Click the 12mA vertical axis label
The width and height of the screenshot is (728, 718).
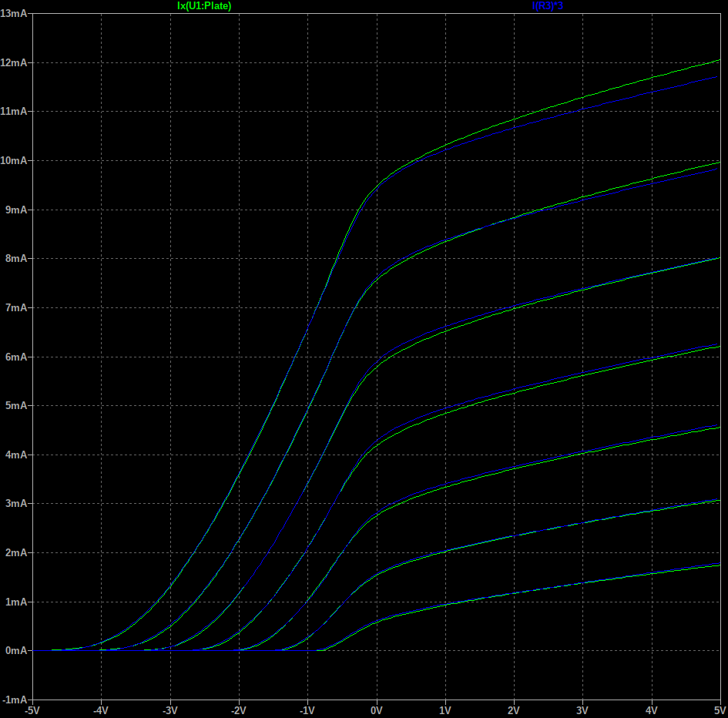14,62
